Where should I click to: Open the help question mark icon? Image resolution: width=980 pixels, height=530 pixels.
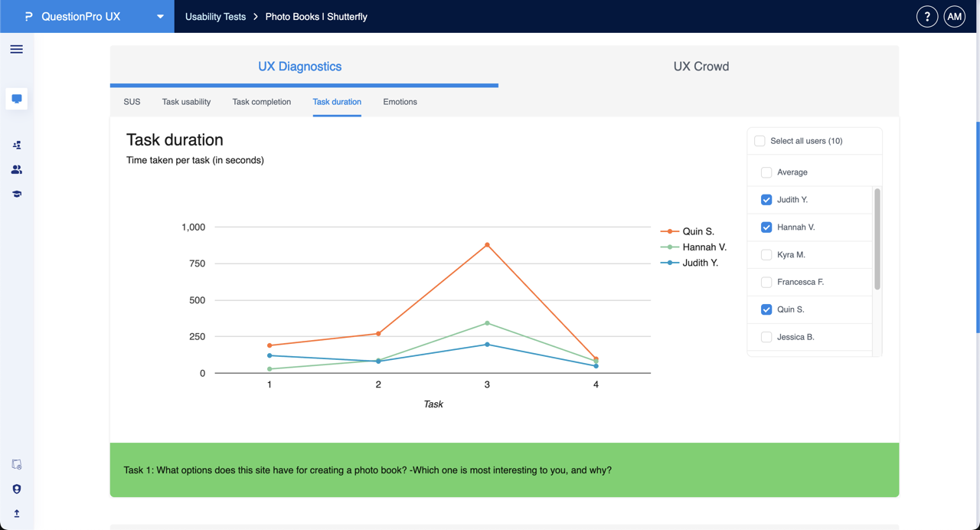click(926, 17)
